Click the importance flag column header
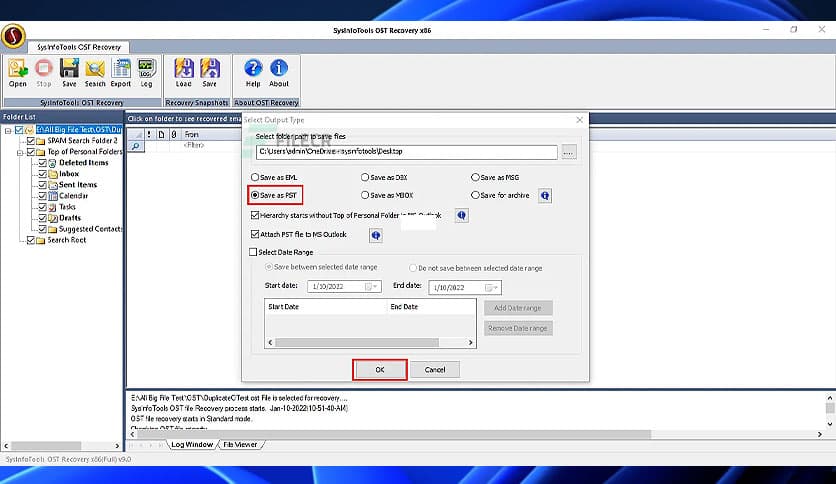836x484 pixels. click(x=149, y=134)
